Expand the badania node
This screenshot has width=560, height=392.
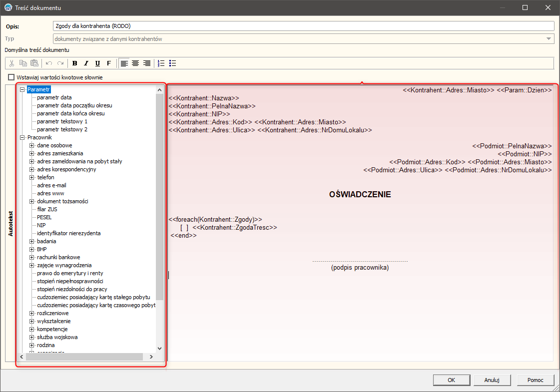point(32,241)
